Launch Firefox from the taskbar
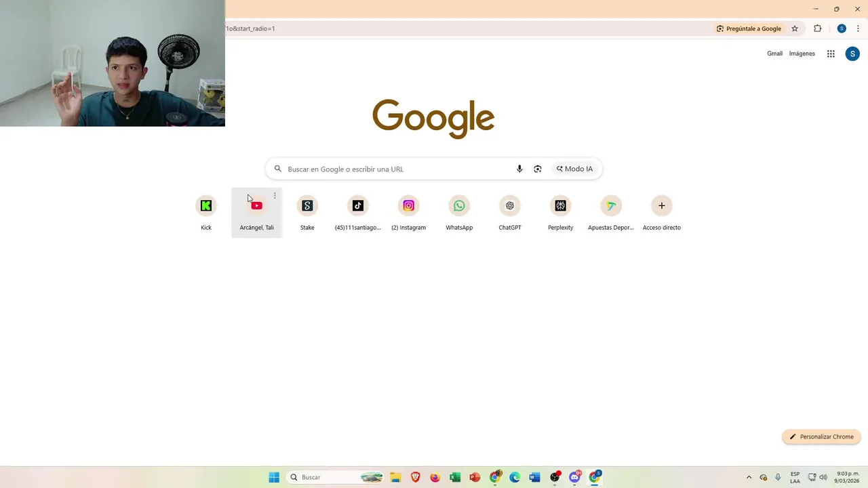This screenshot has height=488, width=868. pyautogui.click(x=435, y=477)
